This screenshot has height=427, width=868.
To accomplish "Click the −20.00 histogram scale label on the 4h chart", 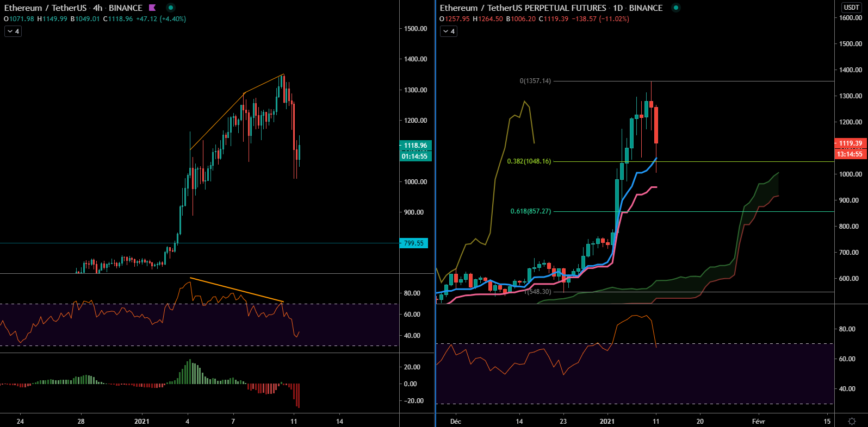I will pyautogui.click(x=413, y=401).
